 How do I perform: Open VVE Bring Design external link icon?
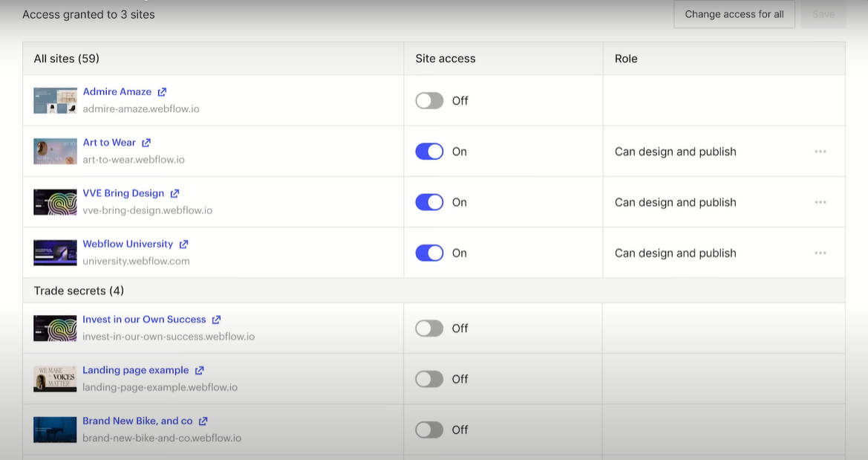pyautogui.click(x=175, y=193)
